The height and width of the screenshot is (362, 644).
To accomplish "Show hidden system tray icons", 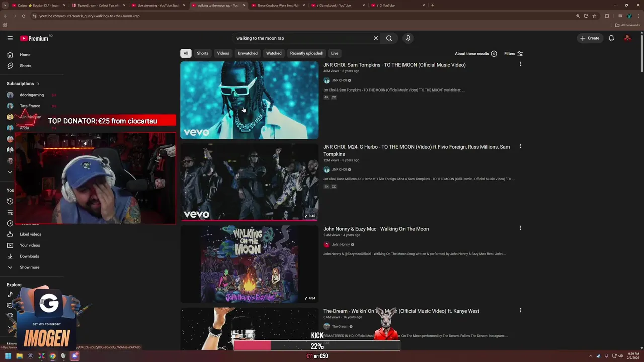I will [x=590, y=356].
